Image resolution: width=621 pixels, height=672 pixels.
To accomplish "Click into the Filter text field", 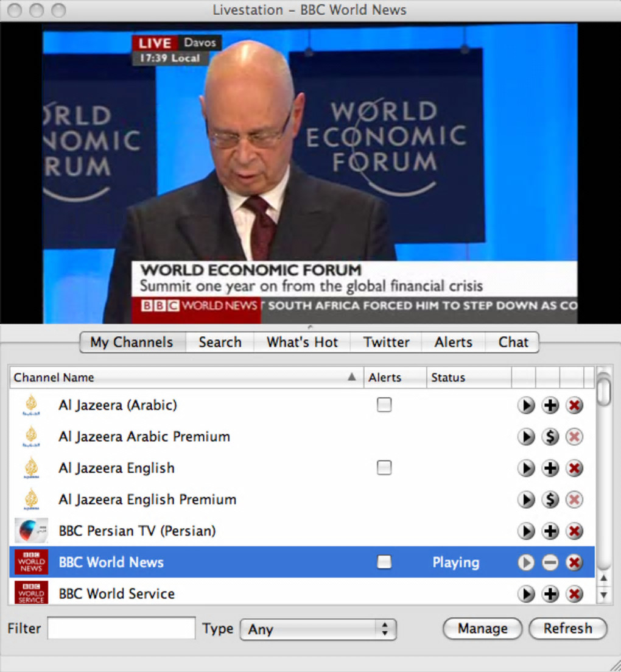I will [121, 628].
